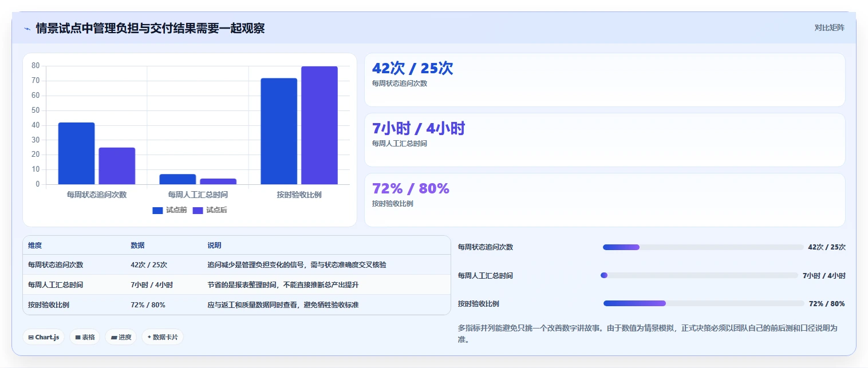Click the footnote starting 多指标并列能避免
Viewport: 868px width, 368px height.
[x=648, y=334]
